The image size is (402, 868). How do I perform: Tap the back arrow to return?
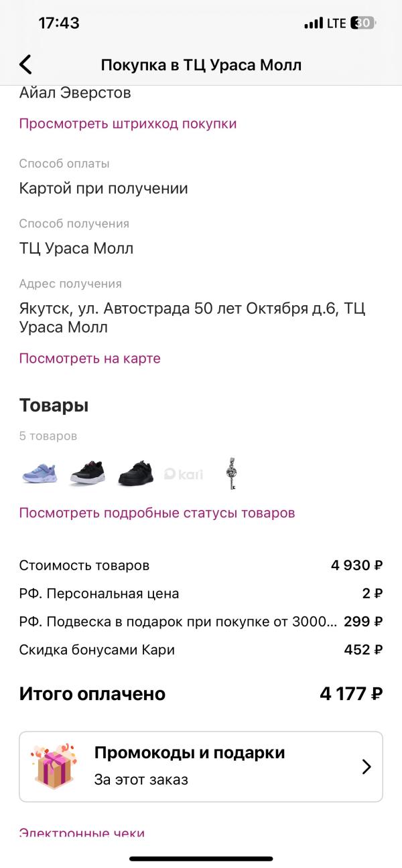pyautogui.click(x=24, y=65)
